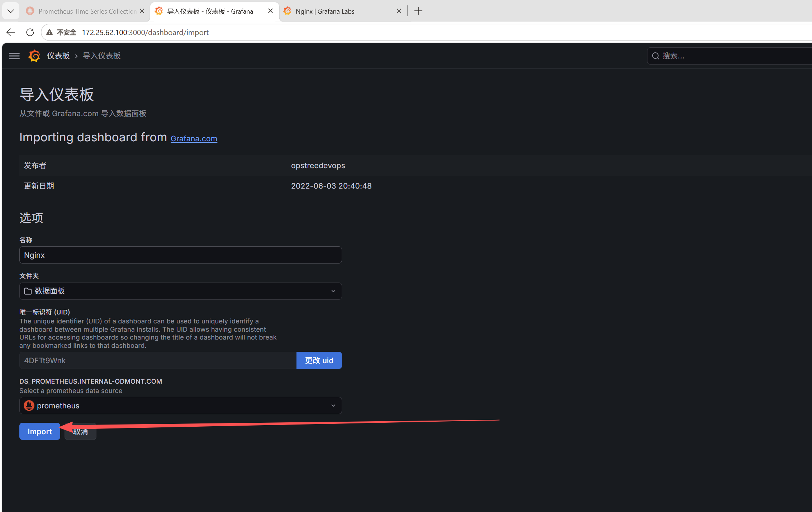Click the 取消 cancel button
The image size is (812, 512).
tap(80, 431)
